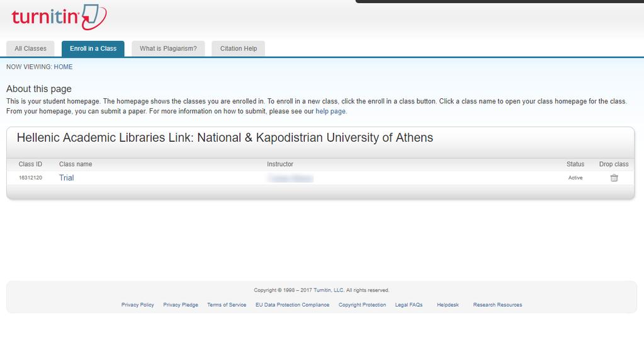
Task: Click the Drop class trash icon for Trial
Action: coord(614,178)
